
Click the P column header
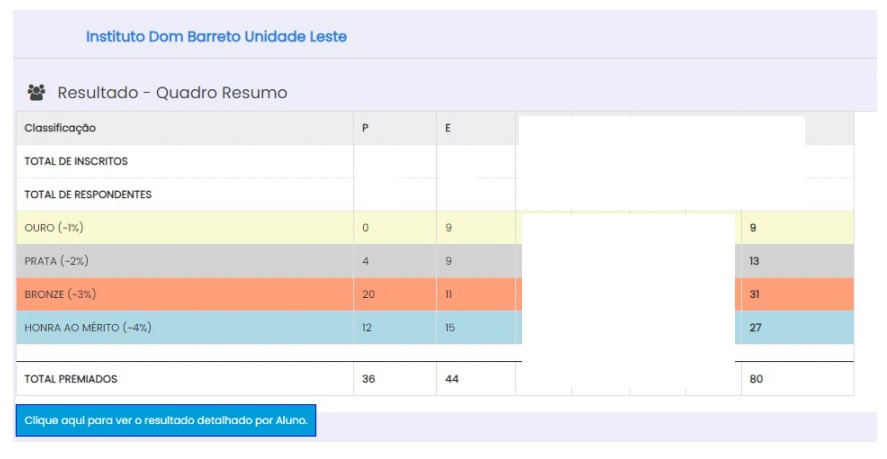[x=365, y=128]
